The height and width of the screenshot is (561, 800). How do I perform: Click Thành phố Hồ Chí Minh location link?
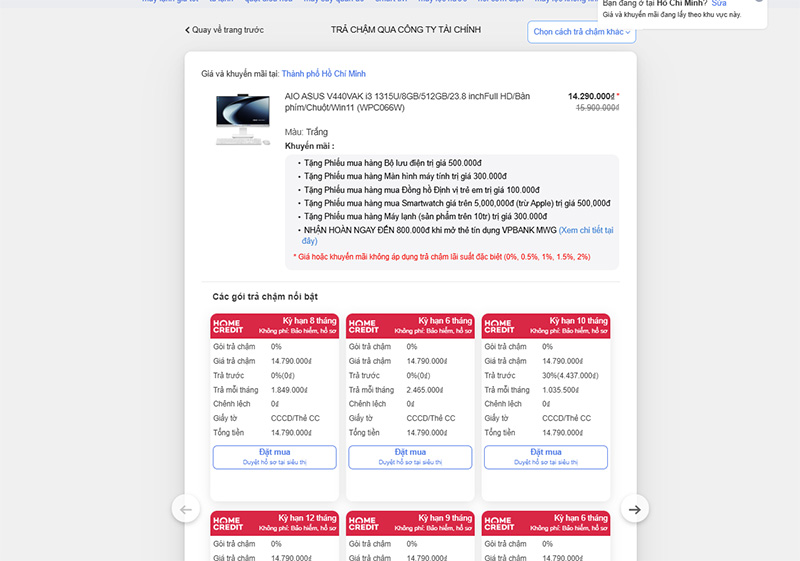click(323, 74)
